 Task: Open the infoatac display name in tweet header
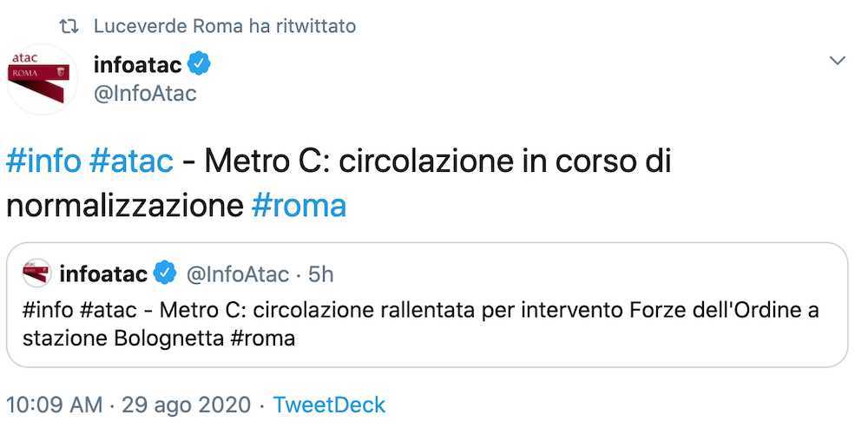[138, 63]
